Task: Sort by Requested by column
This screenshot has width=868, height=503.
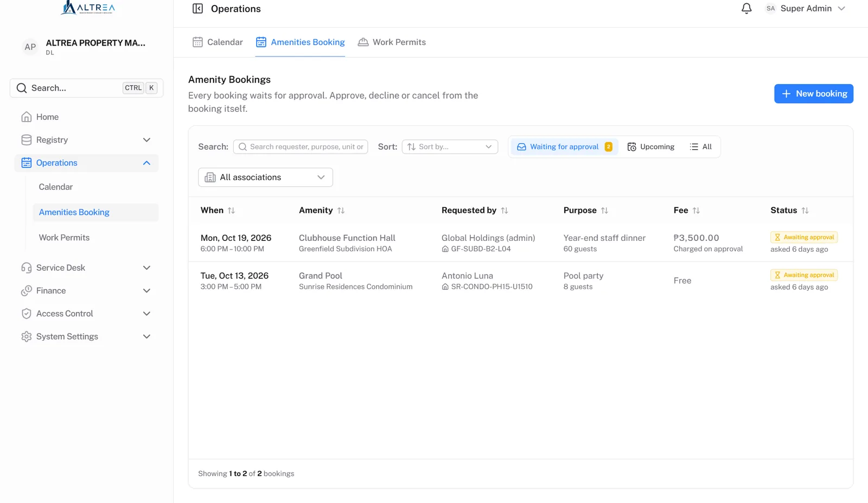Action: pyautogui.click(x=475, y=211)
